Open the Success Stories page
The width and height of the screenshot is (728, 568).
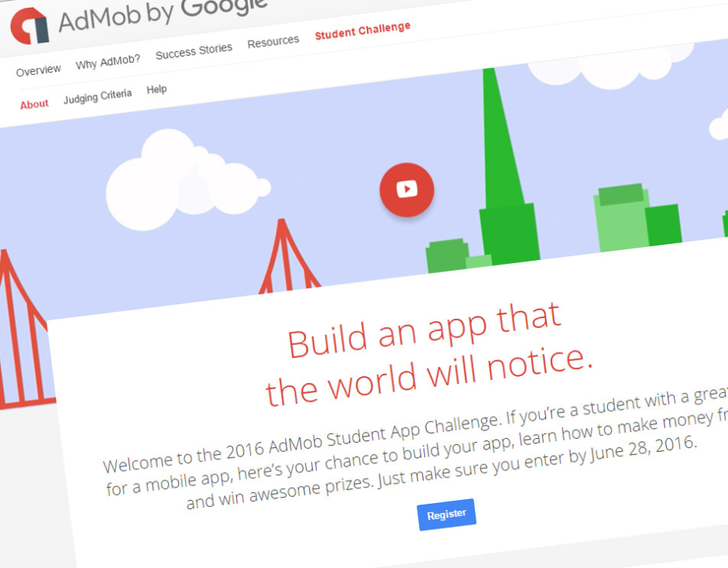pyautogui.click(x=194, y=51)
